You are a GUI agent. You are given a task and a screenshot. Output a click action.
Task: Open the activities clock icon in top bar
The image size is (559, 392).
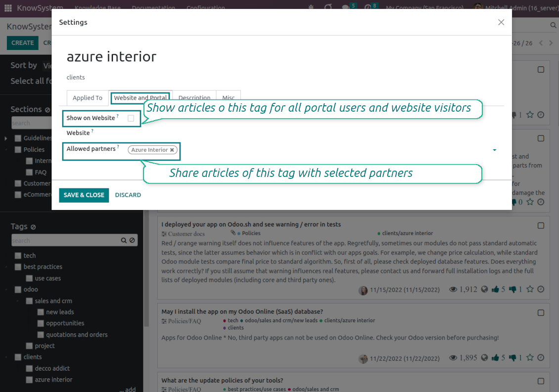coord(368,8)
